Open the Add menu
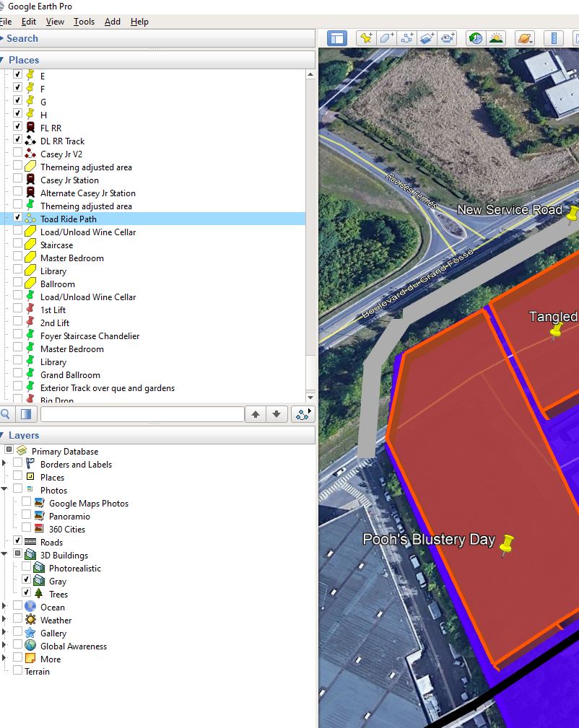Viewport: 579px width, 728px height. tap(113, 22)
